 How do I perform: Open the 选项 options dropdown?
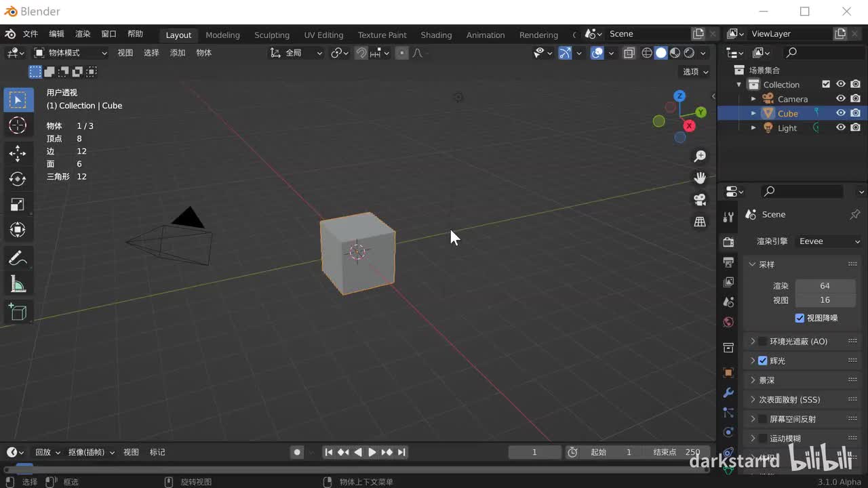point(695,72)
